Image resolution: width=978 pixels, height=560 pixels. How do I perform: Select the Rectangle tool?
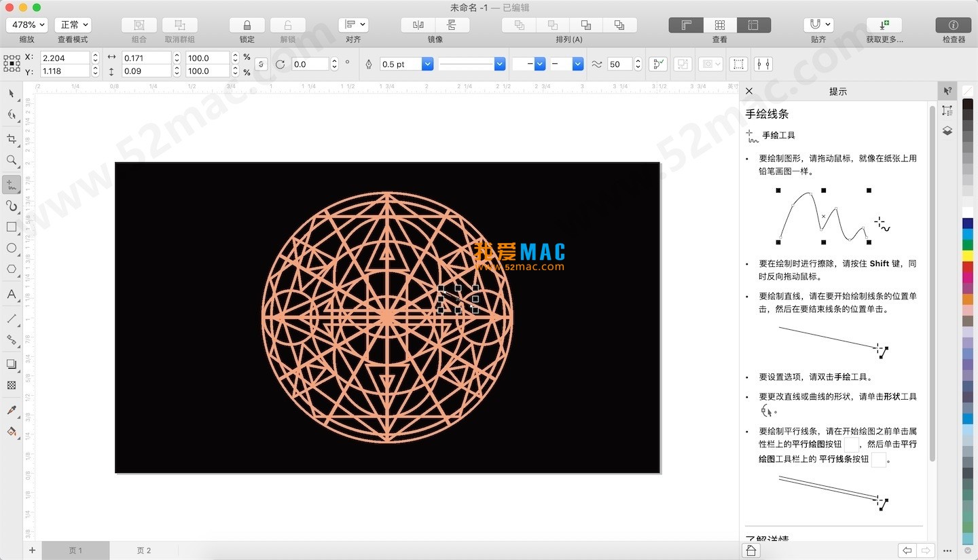tap(12, 227)
